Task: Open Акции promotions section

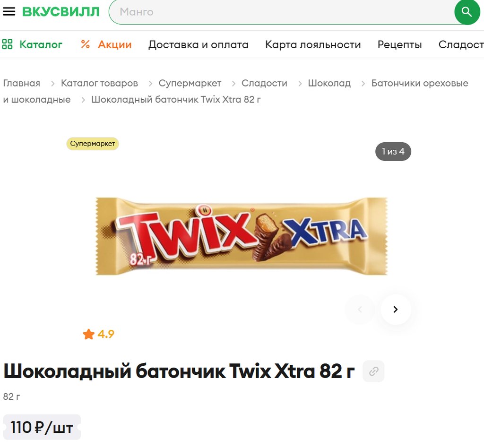Action: coord(114,44)
